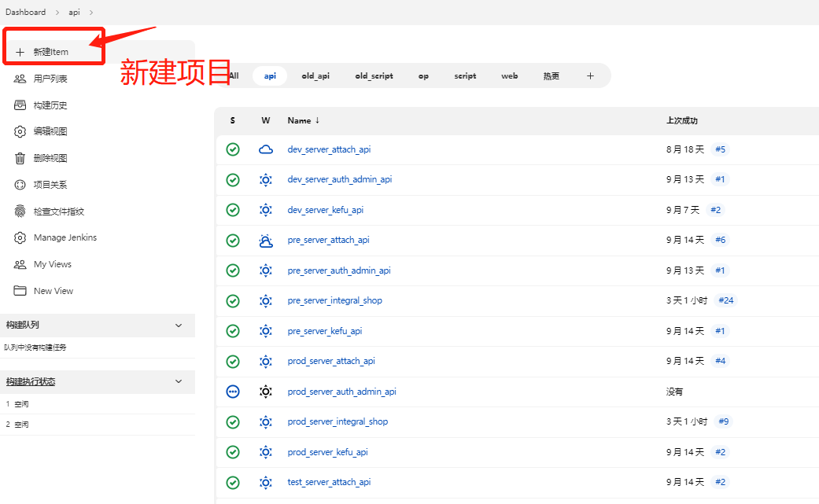Click the 删除视图 trash icon

click(20, 158)
